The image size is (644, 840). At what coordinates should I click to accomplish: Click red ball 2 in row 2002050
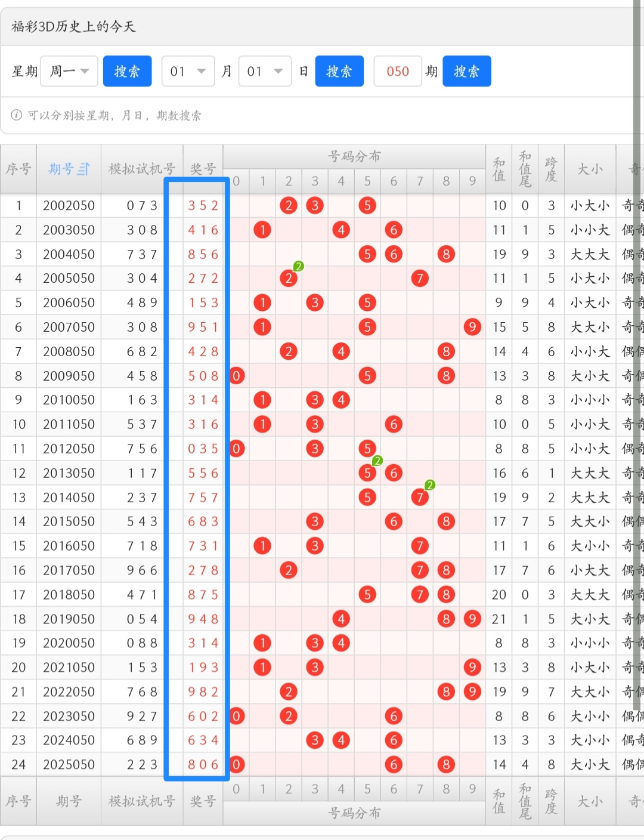[x=289, y=205]
